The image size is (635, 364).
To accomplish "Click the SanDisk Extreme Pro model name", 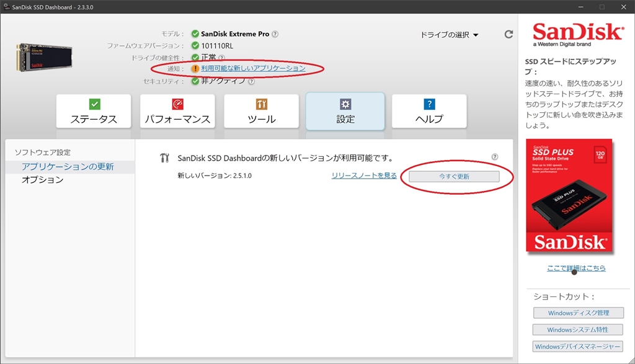I will click(235, 34).
